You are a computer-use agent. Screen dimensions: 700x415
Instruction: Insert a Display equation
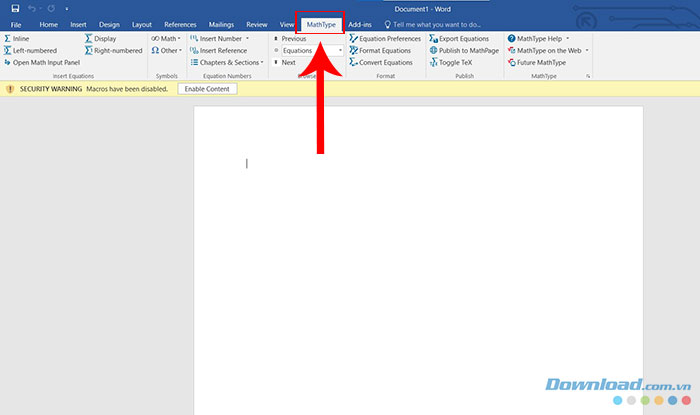tap(104, 38)
